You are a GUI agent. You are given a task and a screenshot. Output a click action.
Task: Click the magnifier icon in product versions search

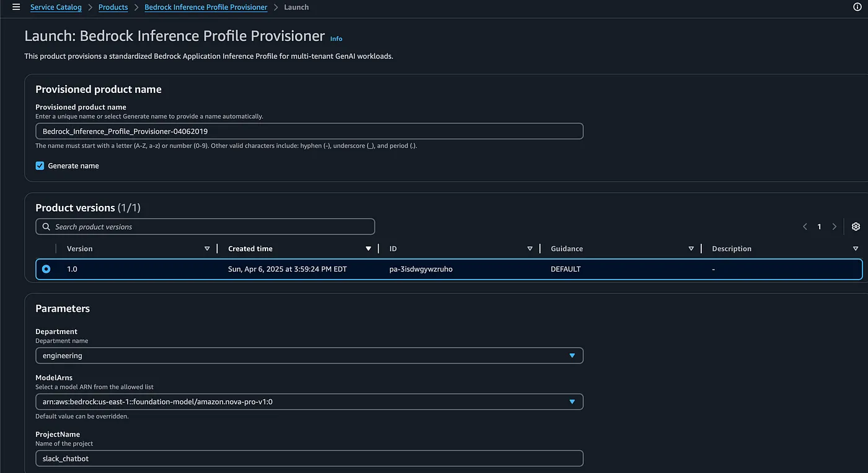[46, 227]
